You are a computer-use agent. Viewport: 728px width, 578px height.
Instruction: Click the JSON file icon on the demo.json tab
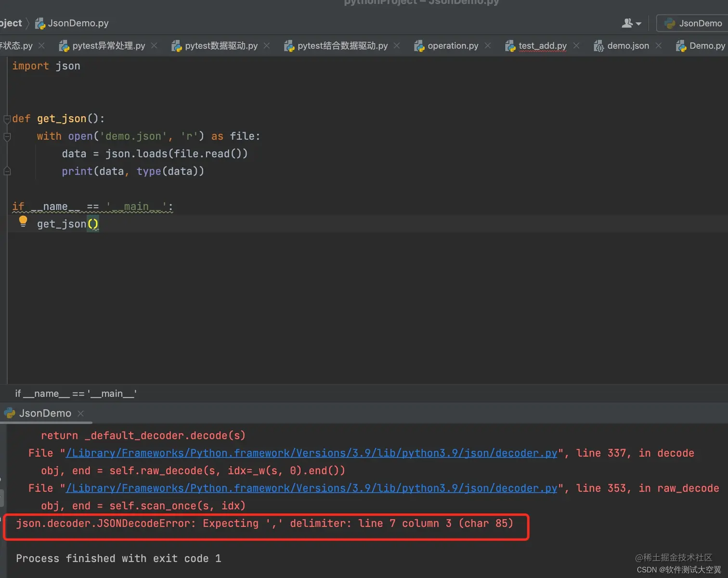click(x=599, y=46)
